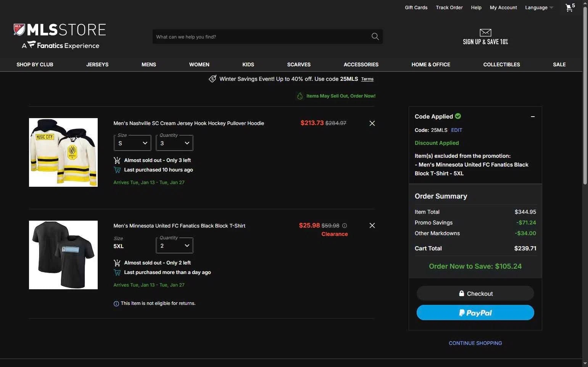
Task: Open the Accessories menu
Action: tap(361, 64)
